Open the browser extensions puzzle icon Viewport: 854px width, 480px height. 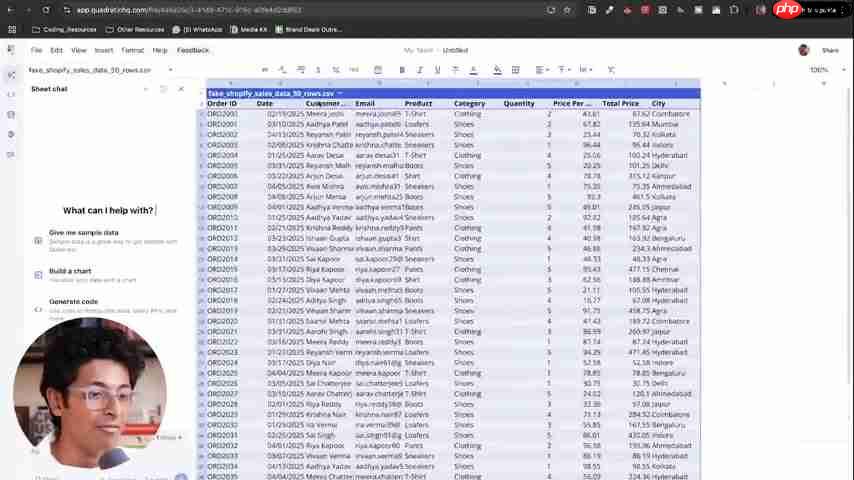[x=734, y=10]
